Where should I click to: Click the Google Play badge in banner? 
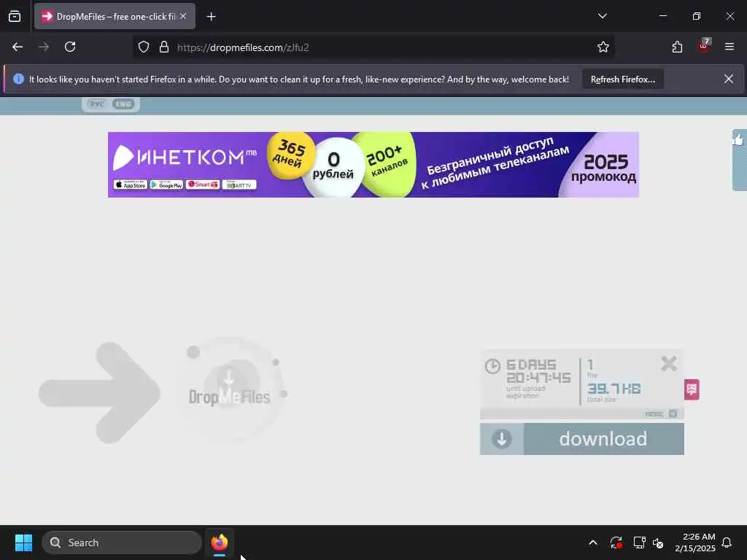(x=167, y=184)
